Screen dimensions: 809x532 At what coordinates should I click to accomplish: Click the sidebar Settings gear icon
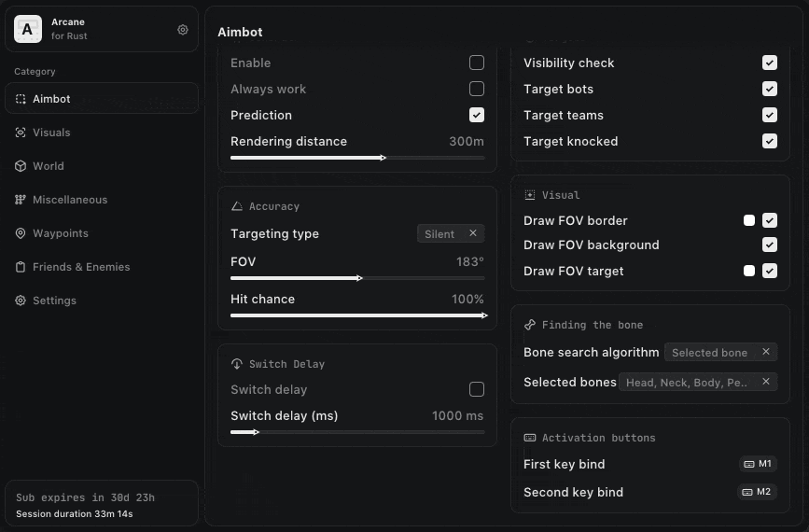click(x=21, y=301)
